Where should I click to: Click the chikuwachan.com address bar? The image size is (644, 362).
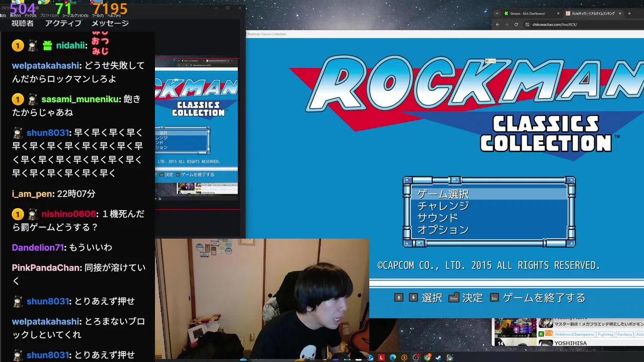click(584, 24)
